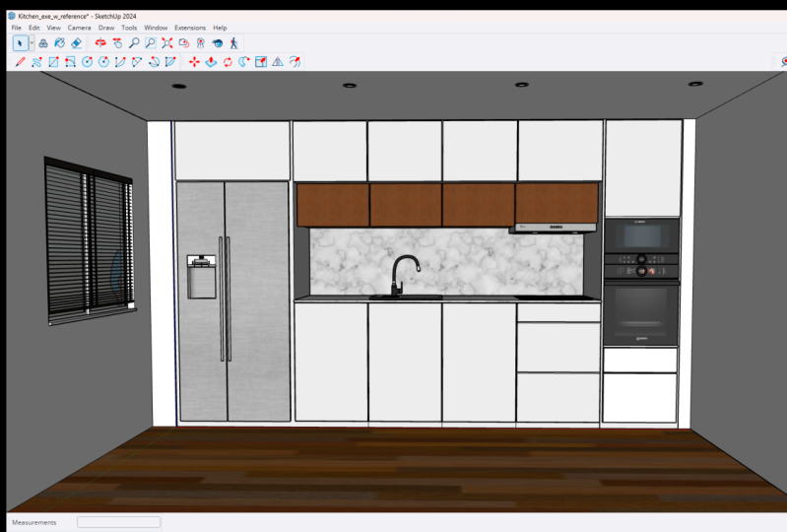Select the 3 Point Arc tool

point(154,62)
